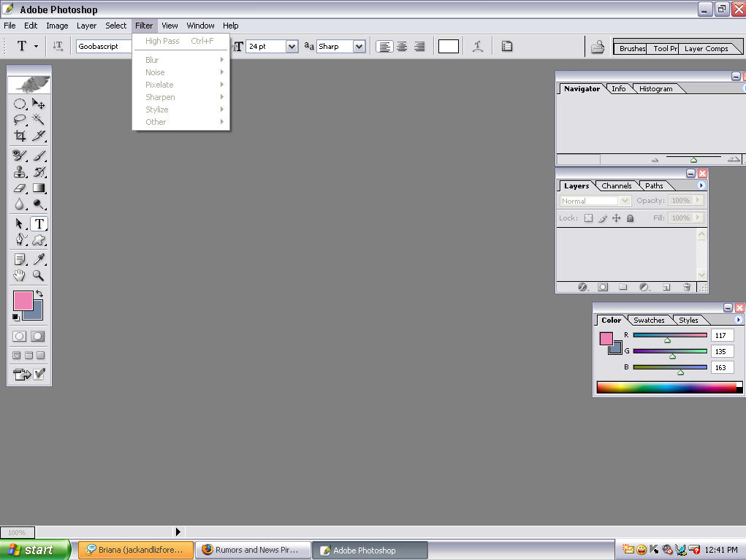Screen dimensions: 746x560
Task: Open the layer Fill slider arrow
Action: click(x=698, y=218)
